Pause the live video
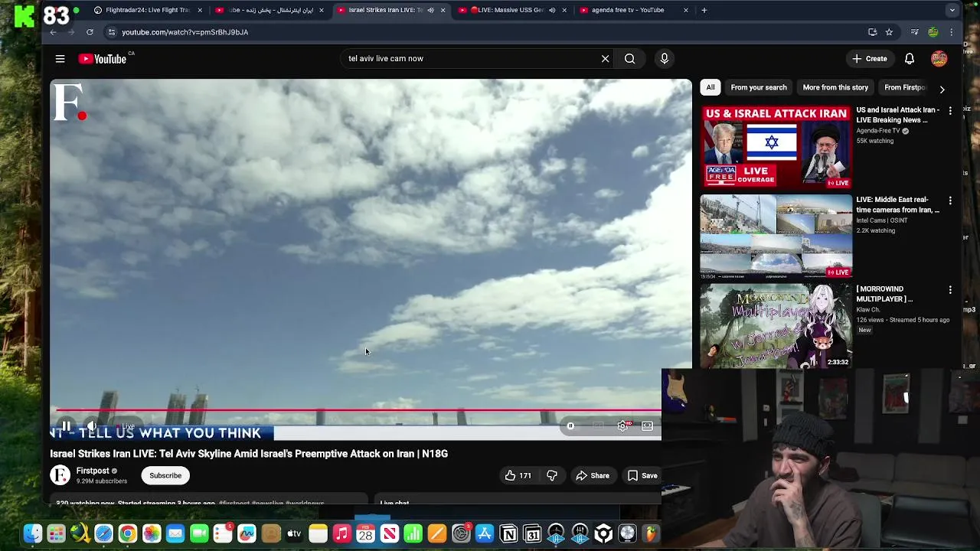 pyautogui.click(x=66, y=426)
